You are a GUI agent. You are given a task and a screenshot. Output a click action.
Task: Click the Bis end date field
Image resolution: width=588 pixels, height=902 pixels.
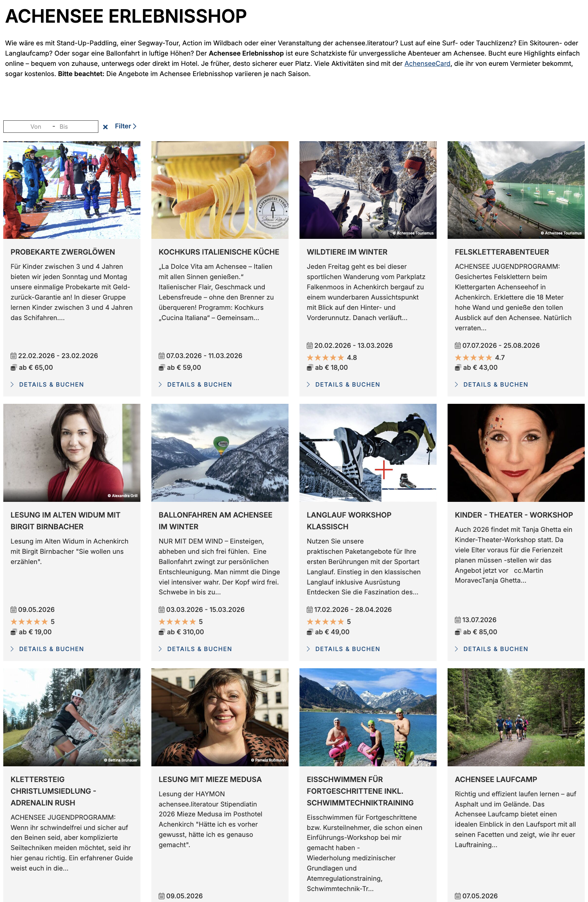point(64,127)
